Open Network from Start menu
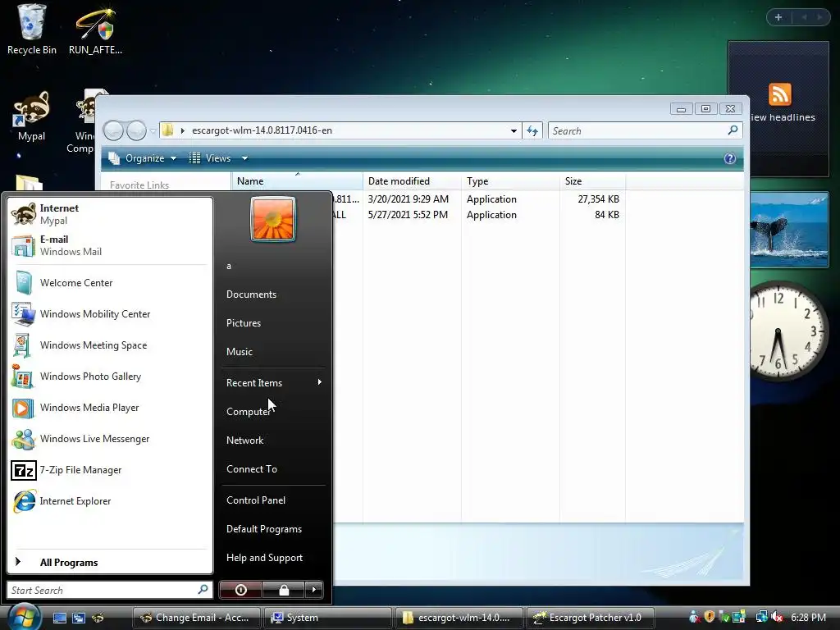840x630 pixels. pos(273,440)
